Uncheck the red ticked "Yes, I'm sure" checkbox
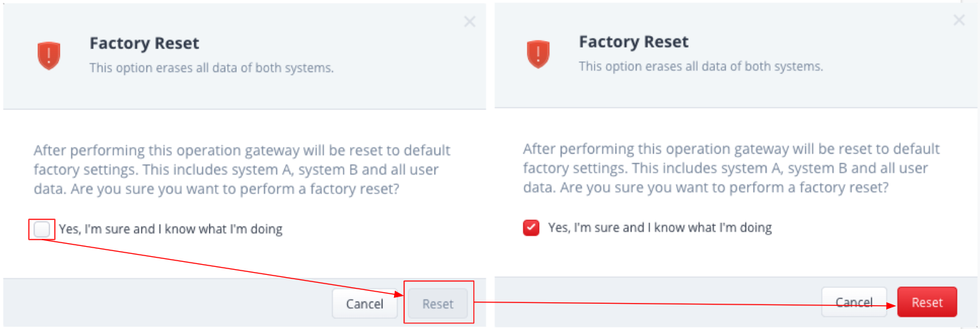Image resolution: width=980 pixels, height=329 pixels. [x=531, y=228]
